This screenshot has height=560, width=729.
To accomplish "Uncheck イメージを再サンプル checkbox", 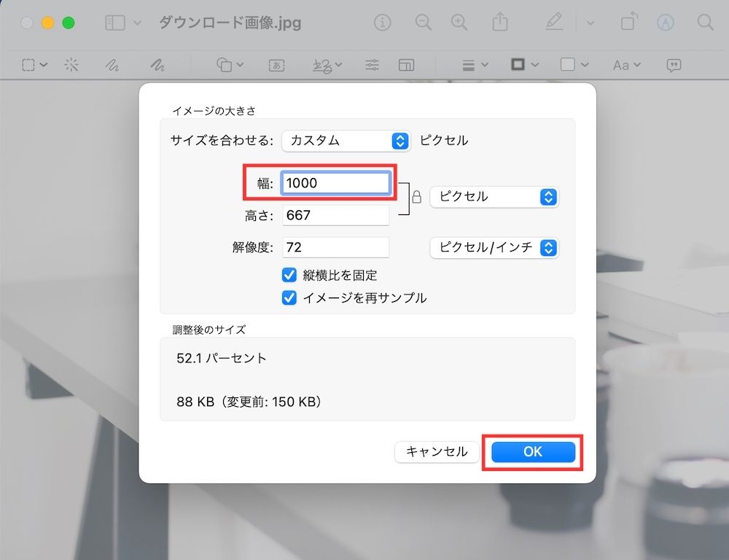I will [x=289, y=297].
